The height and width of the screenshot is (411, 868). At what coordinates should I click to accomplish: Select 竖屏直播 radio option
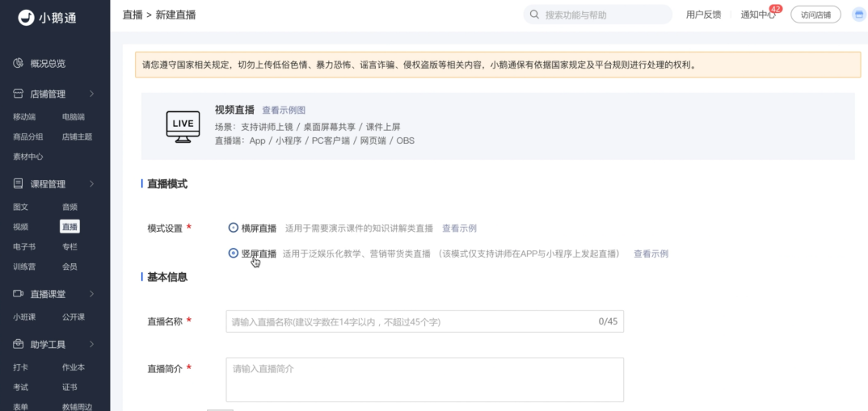pos(233,254)
